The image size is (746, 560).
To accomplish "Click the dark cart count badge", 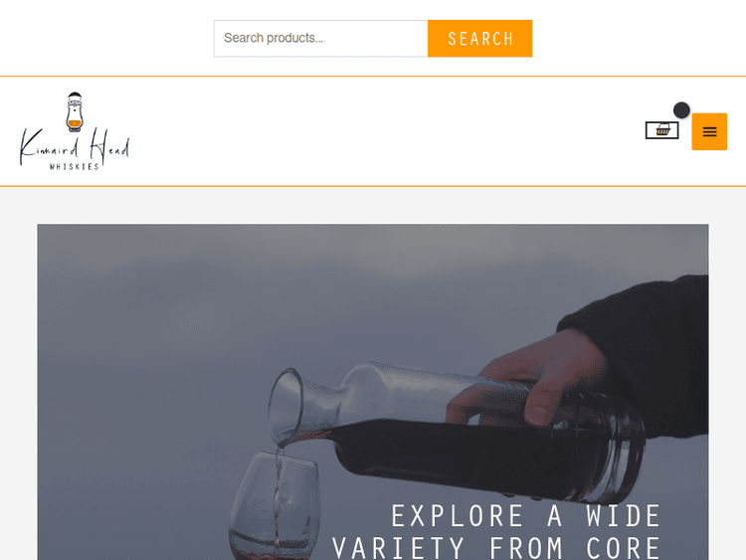I will click(x=681, y=110).
